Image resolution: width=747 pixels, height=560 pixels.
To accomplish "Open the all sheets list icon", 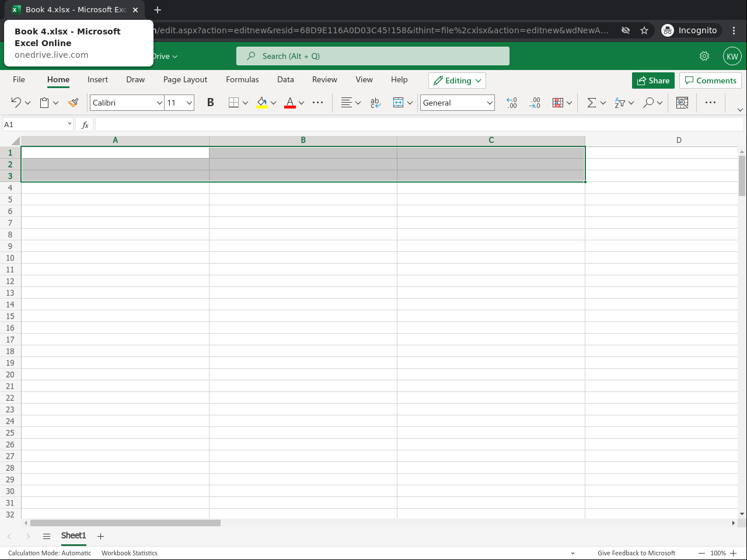I will click(x=47, y=536).
